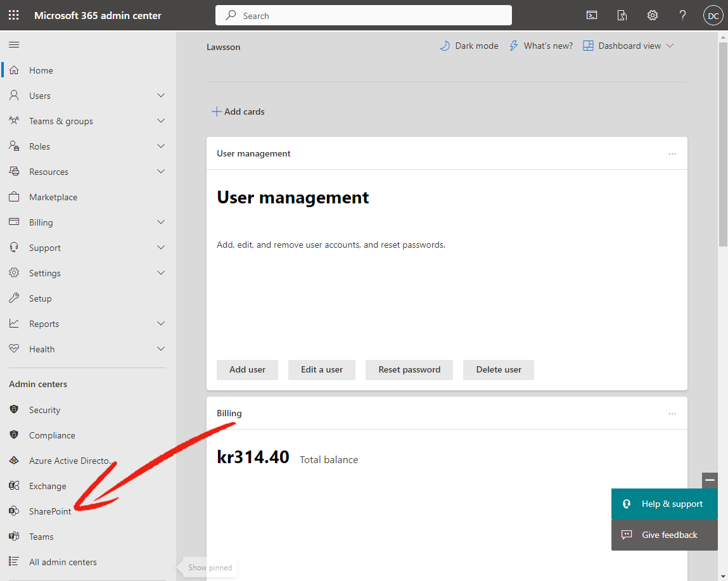The image size is (728, 581).
Task: Open User management card more options
Action: [672, 154]
